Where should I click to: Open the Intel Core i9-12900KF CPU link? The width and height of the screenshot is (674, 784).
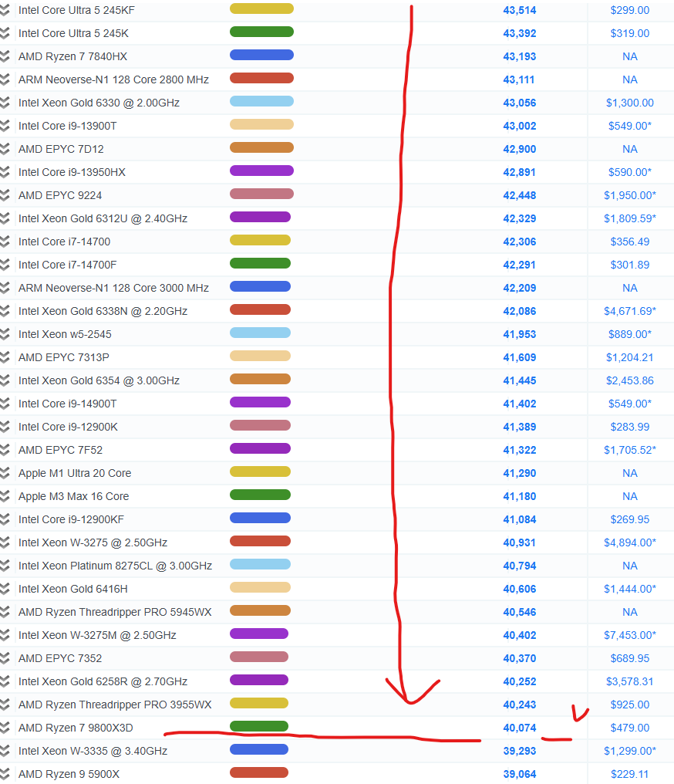[x=71, y=519]
